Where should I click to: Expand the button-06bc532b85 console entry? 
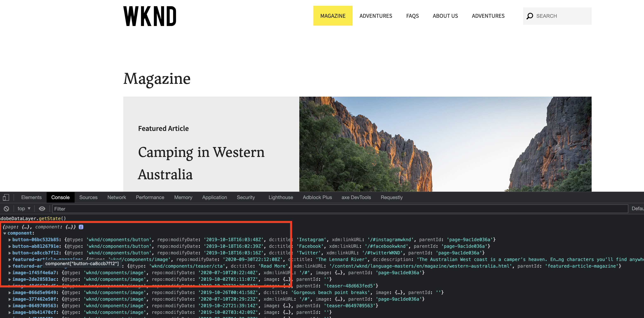(9, 240)
